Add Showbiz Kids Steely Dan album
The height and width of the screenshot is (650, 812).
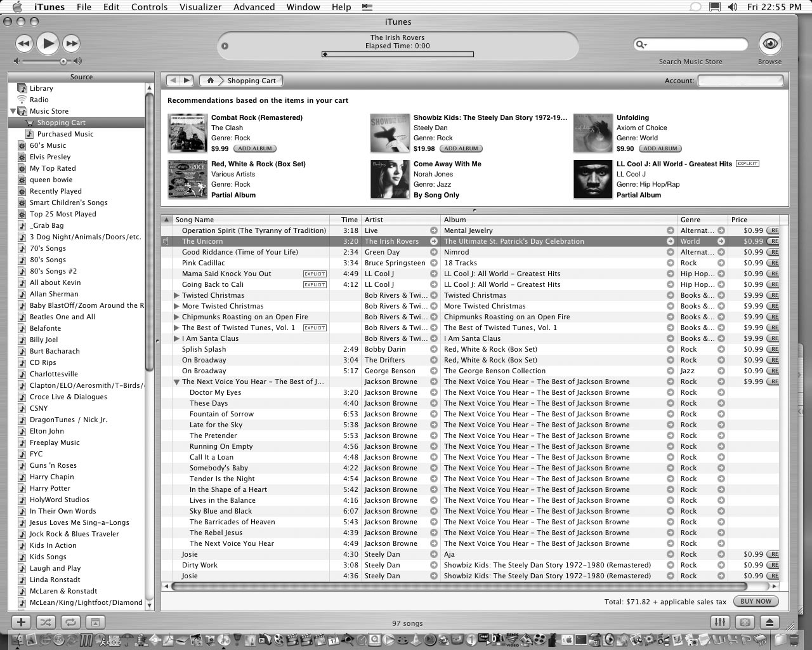[x=461, y=149]
